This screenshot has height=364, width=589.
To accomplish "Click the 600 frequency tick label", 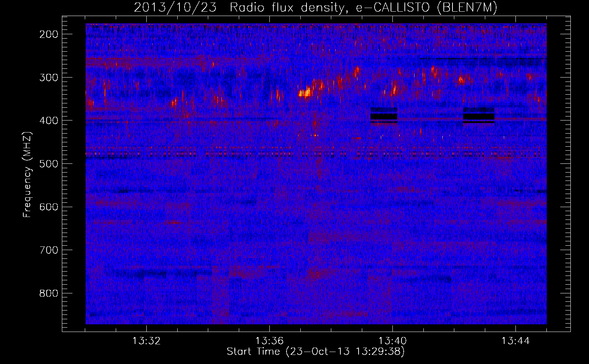I will (49, 207).
